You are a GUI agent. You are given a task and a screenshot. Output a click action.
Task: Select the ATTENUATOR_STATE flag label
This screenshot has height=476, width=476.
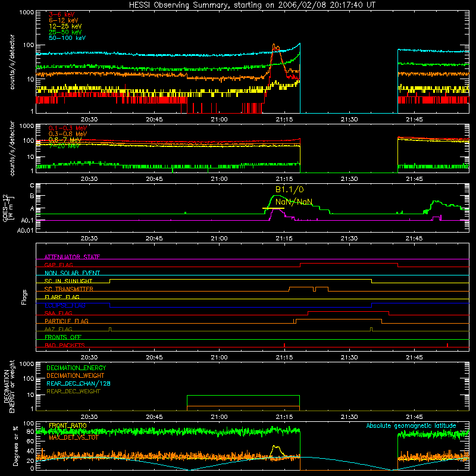(72, 257)
